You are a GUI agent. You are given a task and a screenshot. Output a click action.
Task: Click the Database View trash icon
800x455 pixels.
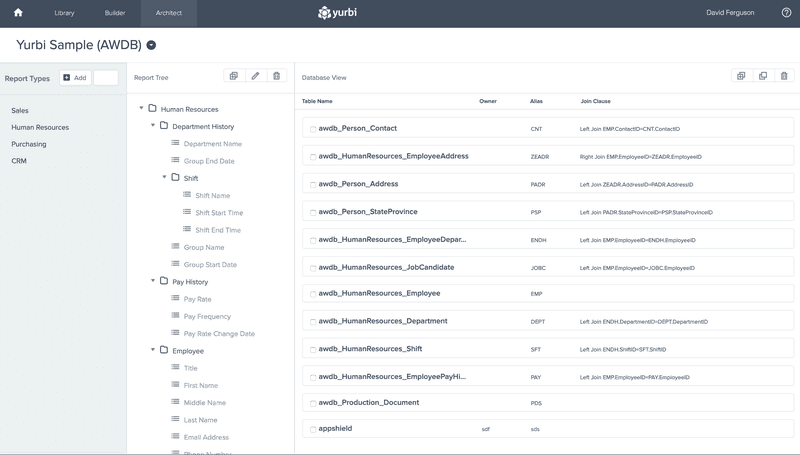point(784,76)
